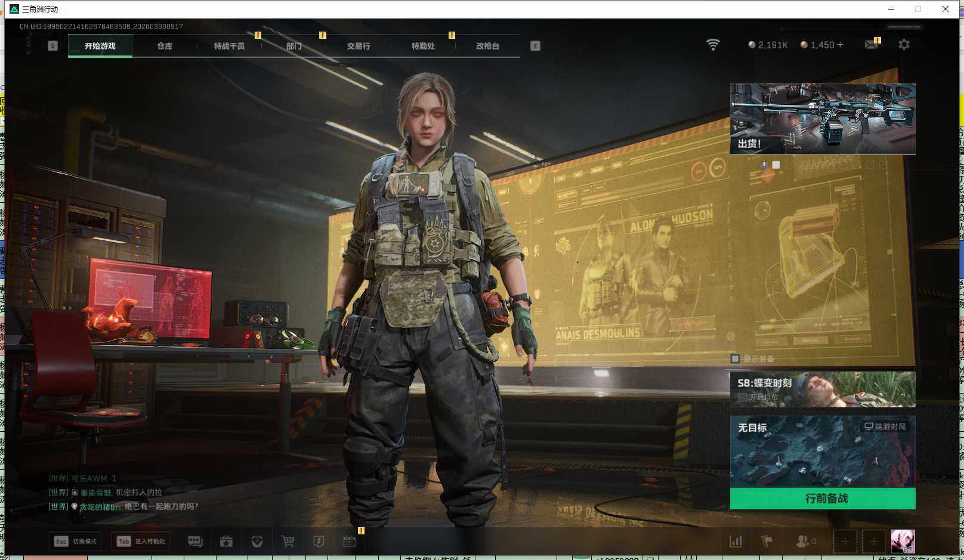Toggle the 端游对局 PC match option

(x=885, y=426)
